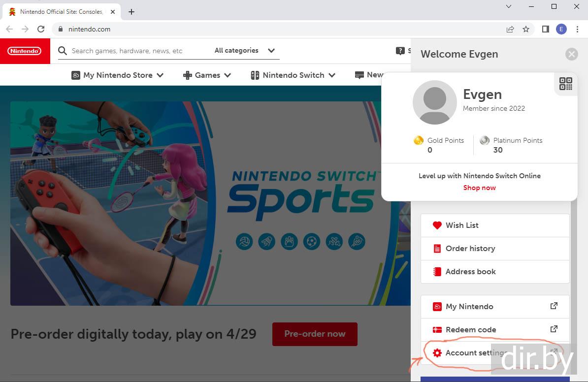588x382 pixels.
Task: Open a new browser tab
Action: coord(131,12)
